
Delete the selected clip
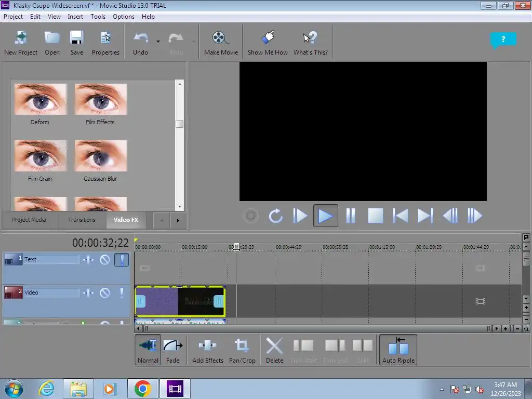click(274, 350)
